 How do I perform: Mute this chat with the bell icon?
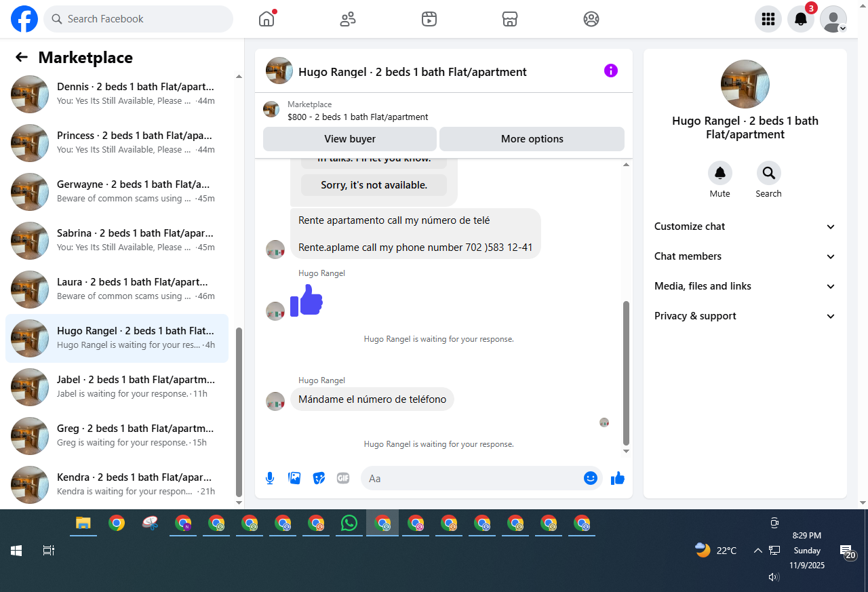720,174
